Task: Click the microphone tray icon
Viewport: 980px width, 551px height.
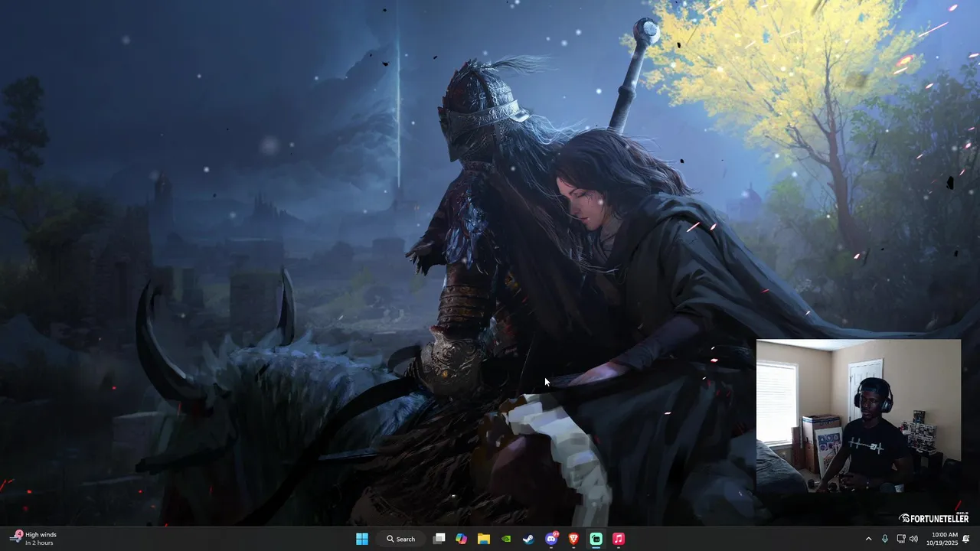Action: (885, 539)
